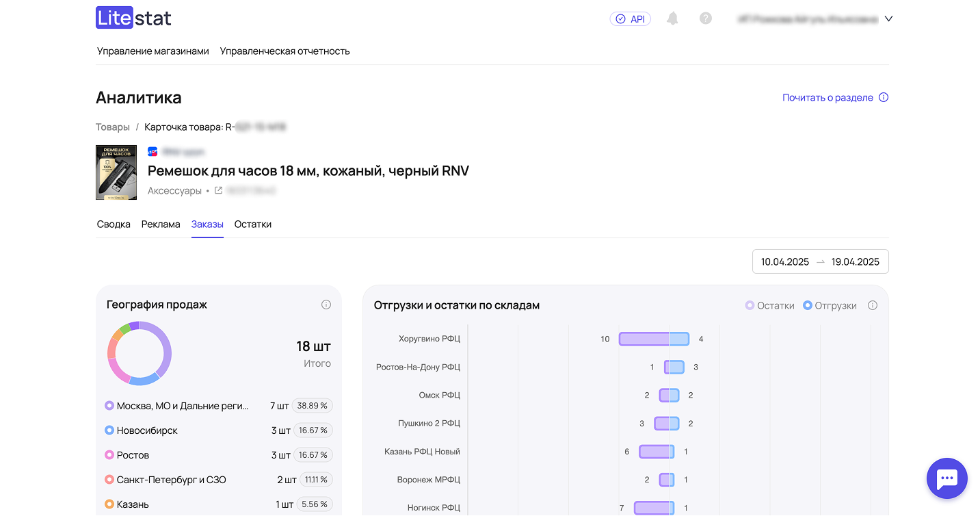Open the help question mark icon

706,18
